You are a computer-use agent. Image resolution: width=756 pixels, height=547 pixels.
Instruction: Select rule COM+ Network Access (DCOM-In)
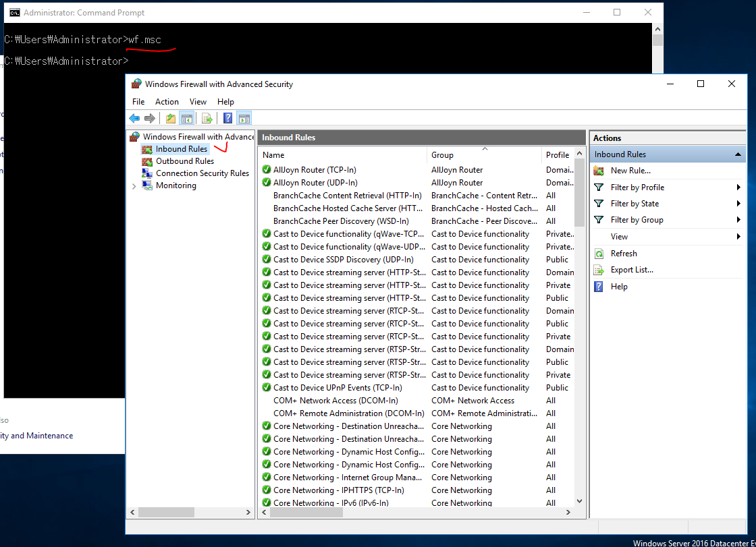point(335,401)
